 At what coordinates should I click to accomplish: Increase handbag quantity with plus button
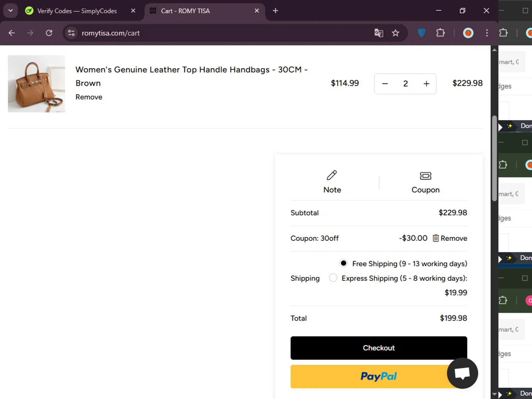426,84
